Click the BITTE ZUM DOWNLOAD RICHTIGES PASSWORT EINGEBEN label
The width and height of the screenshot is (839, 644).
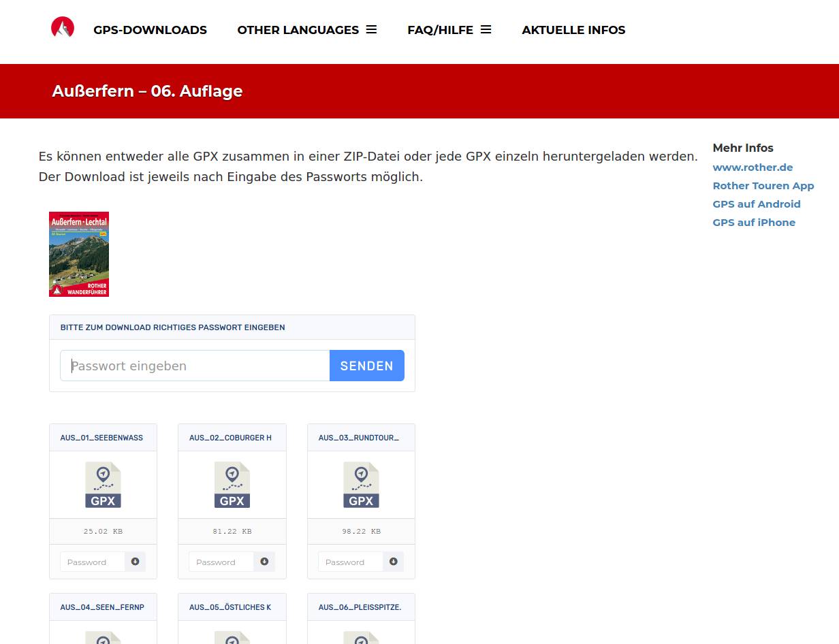(173, 327)
